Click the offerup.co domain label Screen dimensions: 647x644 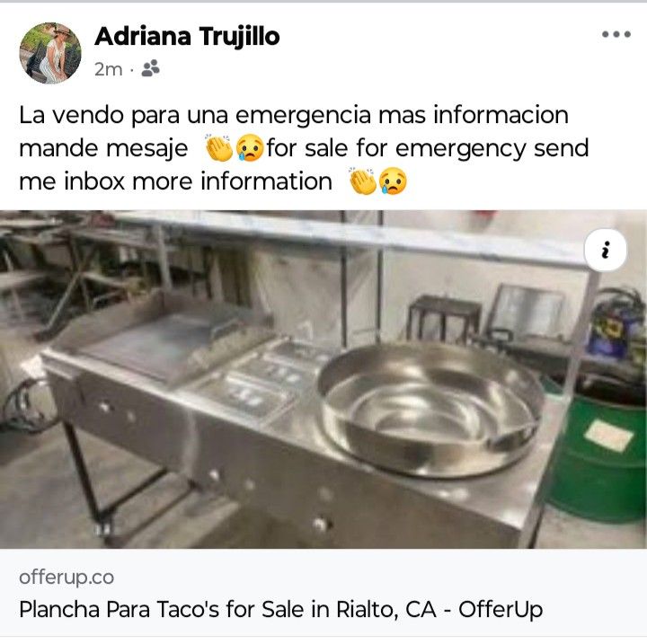(x=66, y=577)
